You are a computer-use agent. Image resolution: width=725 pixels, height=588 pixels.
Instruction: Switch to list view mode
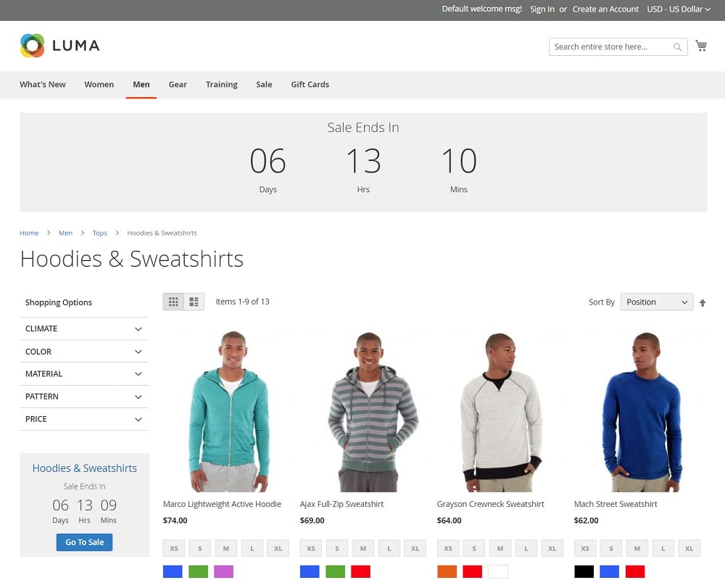[194, 302]
